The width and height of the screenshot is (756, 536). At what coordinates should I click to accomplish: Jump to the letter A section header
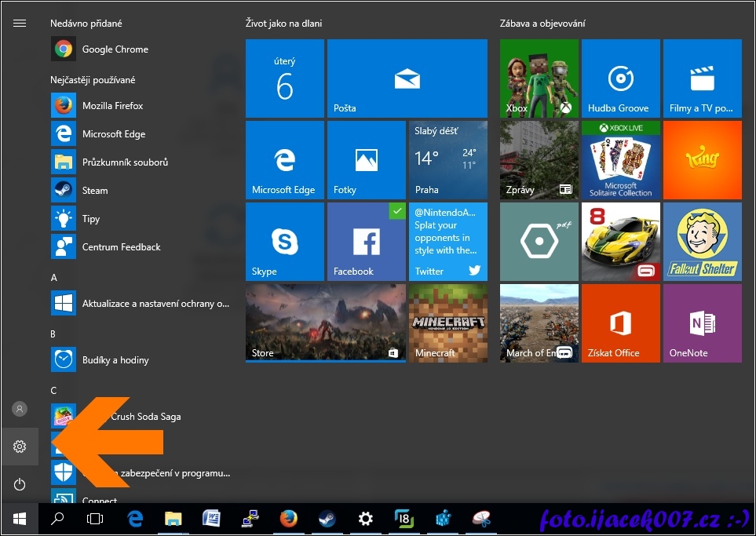click(x=54, y=278)
